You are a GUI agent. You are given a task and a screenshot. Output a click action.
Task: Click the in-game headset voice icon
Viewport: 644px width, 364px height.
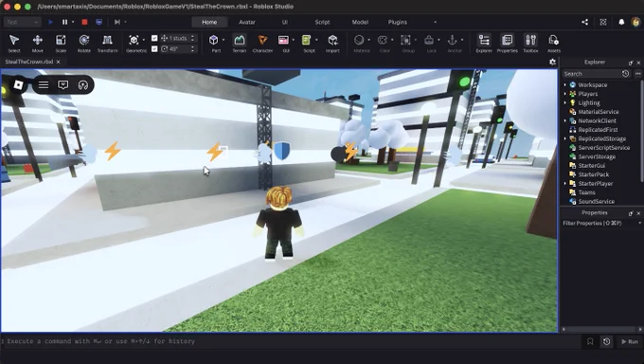tap(83, 84)
